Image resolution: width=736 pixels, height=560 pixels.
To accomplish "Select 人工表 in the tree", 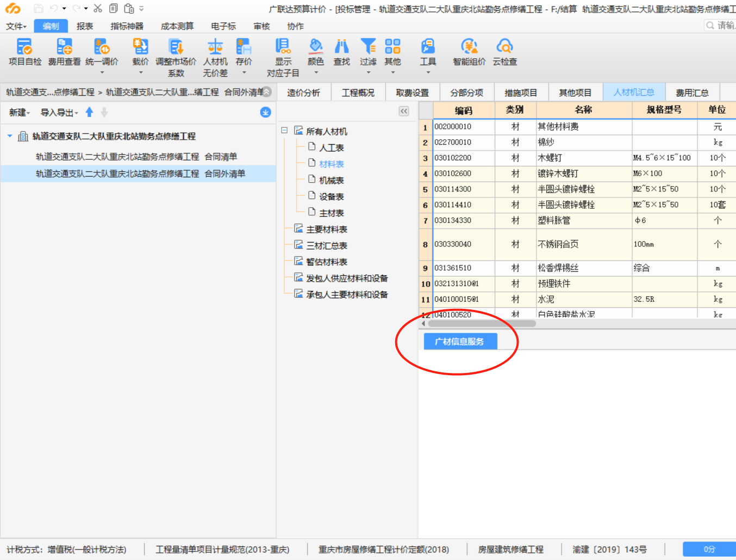I will tap(332, 147).
